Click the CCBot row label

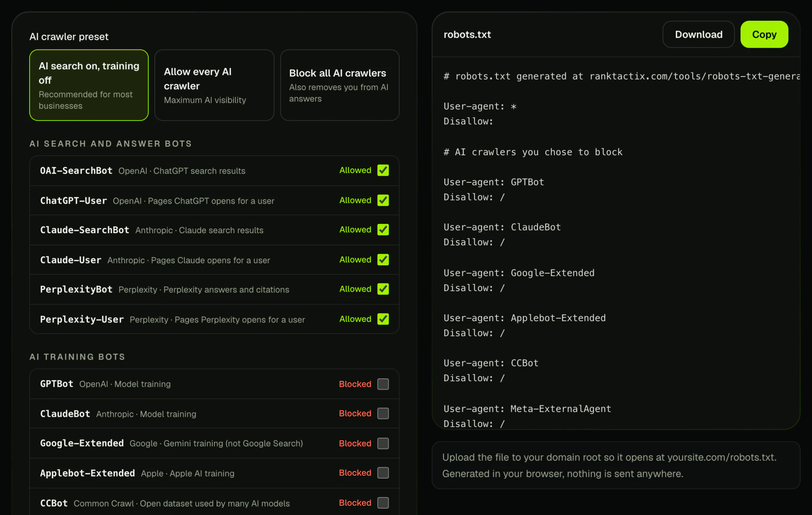pyautogui.click(x=54, y=503)
